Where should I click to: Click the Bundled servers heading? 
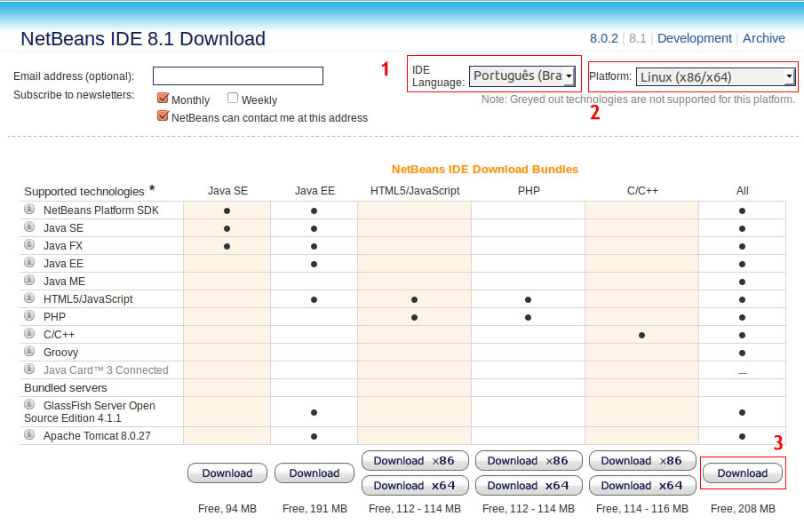66,388
